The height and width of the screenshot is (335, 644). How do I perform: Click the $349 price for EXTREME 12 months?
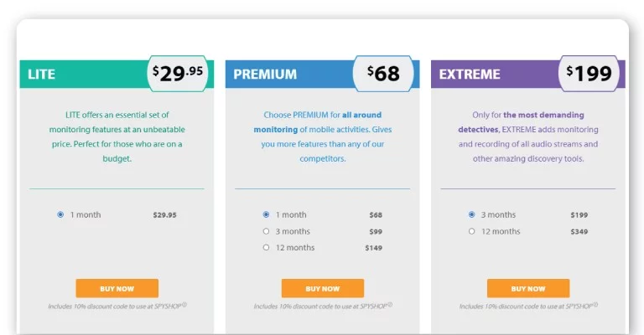pyautogui.click(x=579, y=232)
